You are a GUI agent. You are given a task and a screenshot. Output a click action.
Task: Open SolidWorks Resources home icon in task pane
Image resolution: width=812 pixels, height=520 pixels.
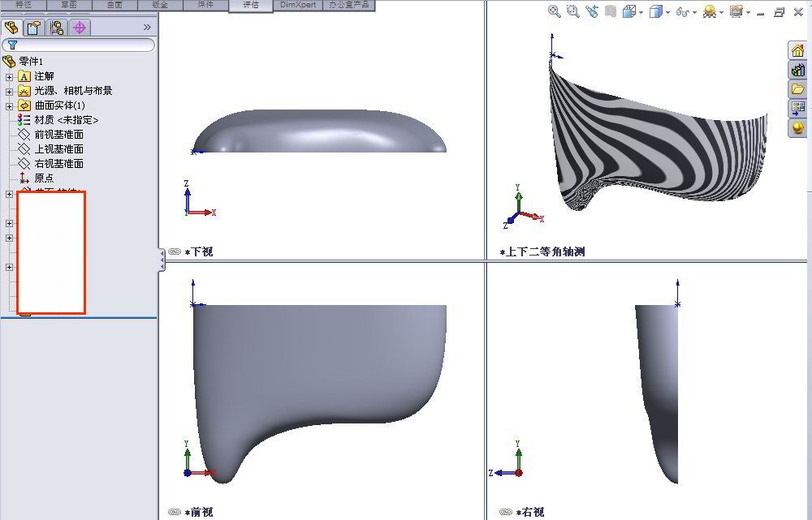pyautogui.click(x=797, y=51)
